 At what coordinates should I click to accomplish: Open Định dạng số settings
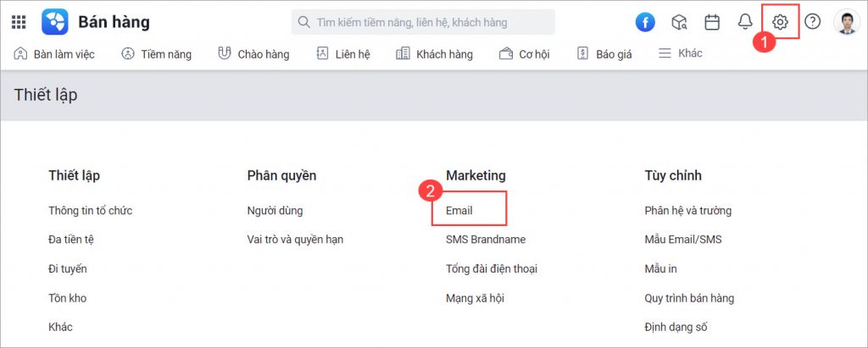coord(676,327)
